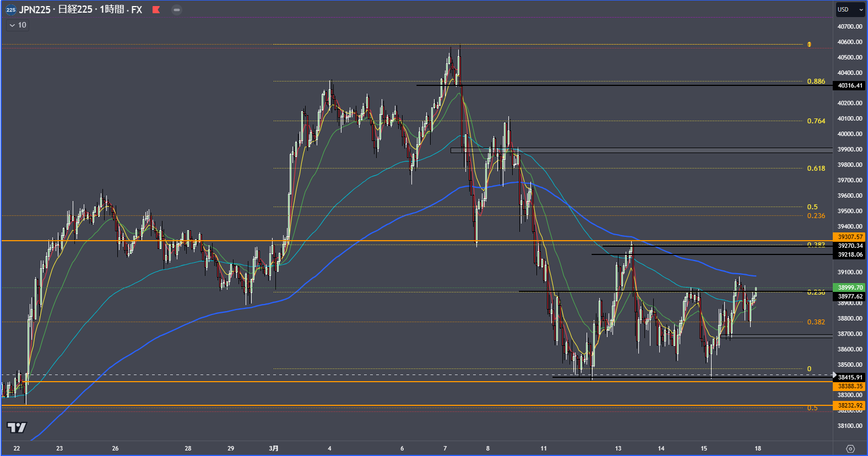
Task: Click 40500.00 on the price scale
Action: pyautogui.click(x=850, y=57)
